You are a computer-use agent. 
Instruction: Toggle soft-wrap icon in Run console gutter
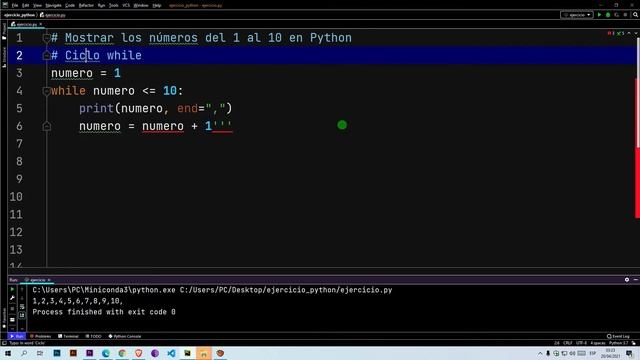(22, 307)
